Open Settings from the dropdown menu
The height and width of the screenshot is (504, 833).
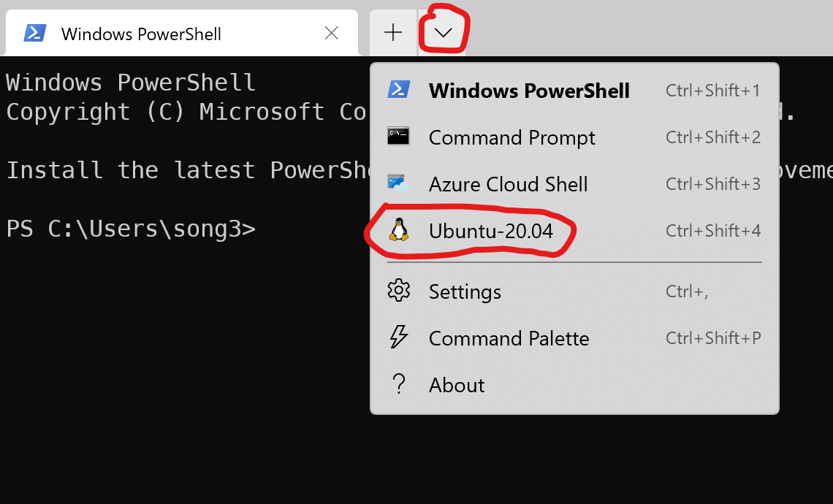[465, 292]
